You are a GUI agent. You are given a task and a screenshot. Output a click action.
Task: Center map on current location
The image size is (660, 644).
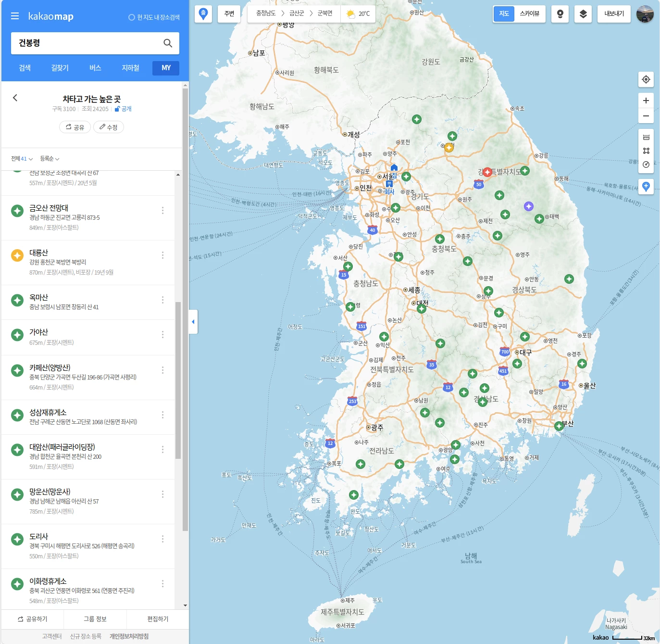click(x=646, y=79)
